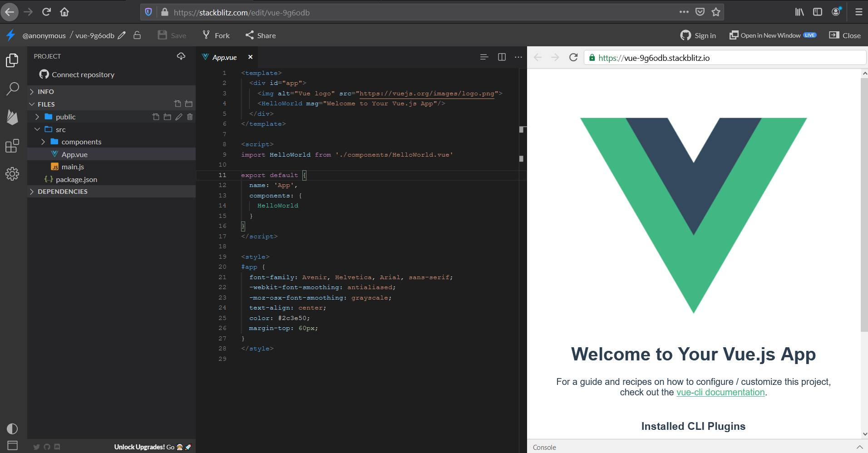Viewport: 868px width, 453px height.
Task: Toggle the light/dark theme icon
Action: coord(12,428)
